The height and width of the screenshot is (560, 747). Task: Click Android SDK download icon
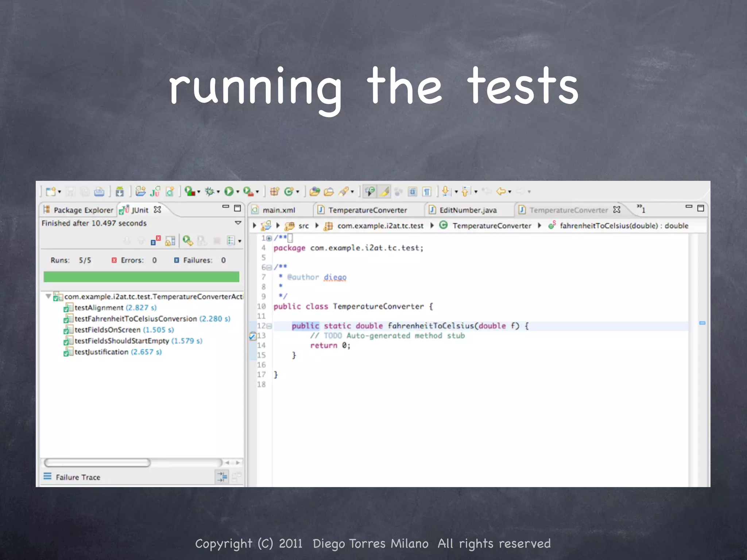[120, 191]
